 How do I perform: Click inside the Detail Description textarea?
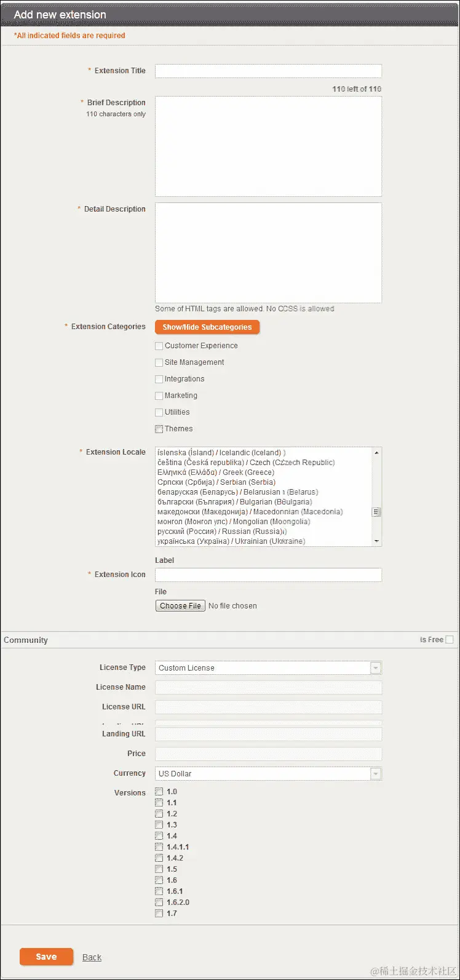pyautogui.click(x=268, y=253)
